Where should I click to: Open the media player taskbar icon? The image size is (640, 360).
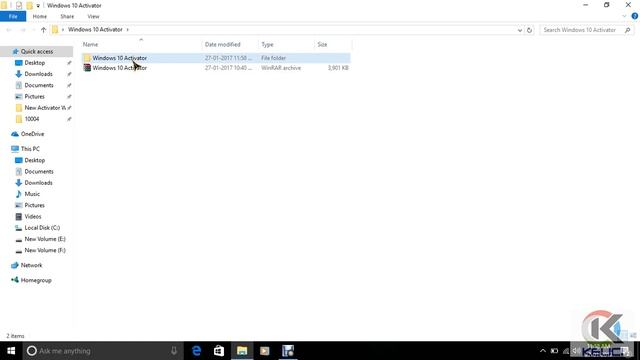265,351
